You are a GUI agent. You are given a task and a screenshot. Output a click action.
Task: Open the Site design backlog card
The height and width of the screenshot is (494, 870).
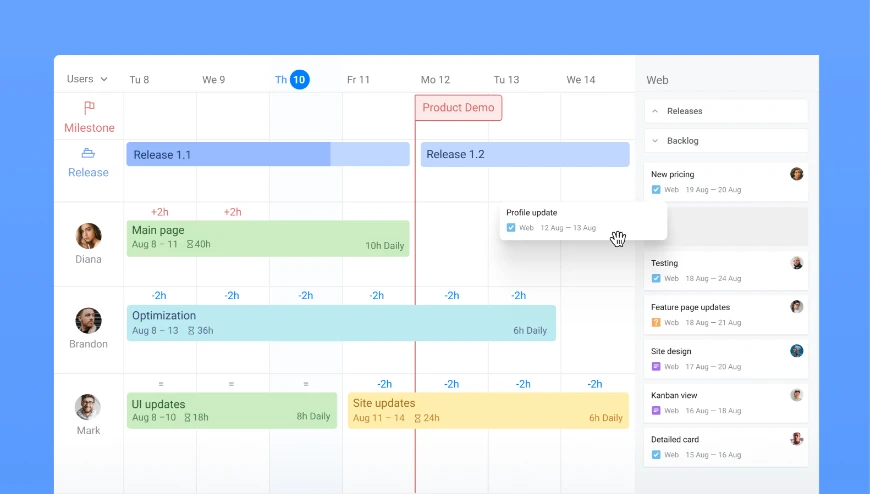point(726,359)
